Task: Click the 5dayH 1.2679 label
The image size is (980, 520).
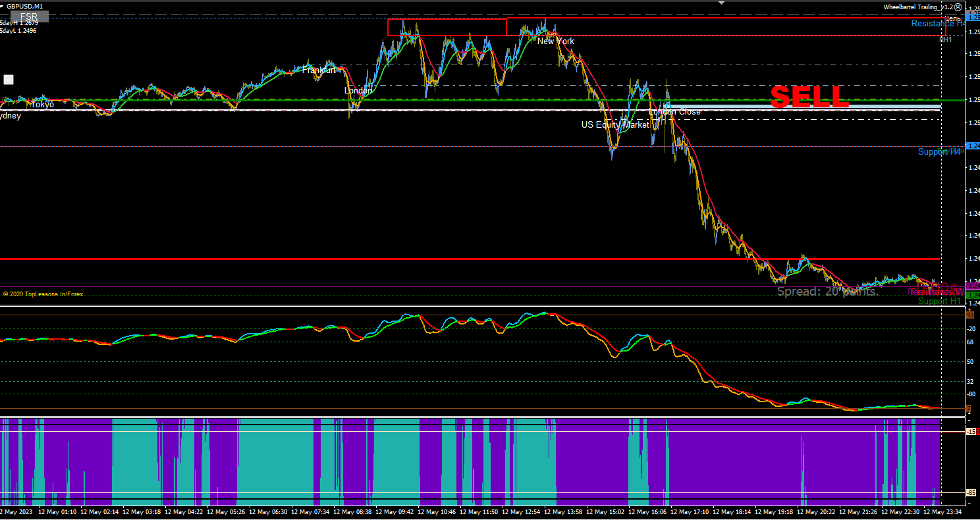Action: 18,23
